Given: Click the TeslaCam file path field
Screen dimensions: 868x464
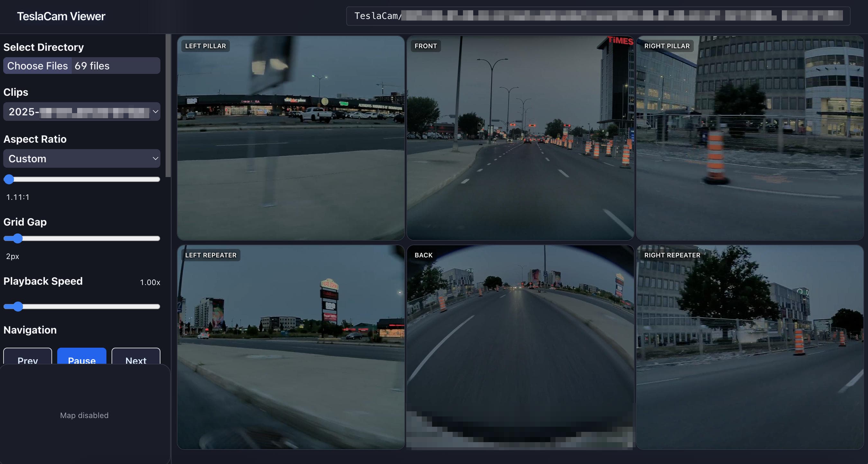Looking at the screenshot, I should point(602,15).
